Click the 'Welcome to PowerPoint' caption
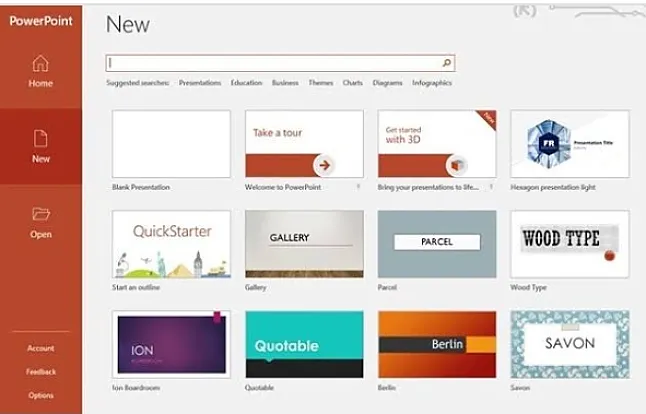This screenshot has height=414, width=646. point(283,187)
